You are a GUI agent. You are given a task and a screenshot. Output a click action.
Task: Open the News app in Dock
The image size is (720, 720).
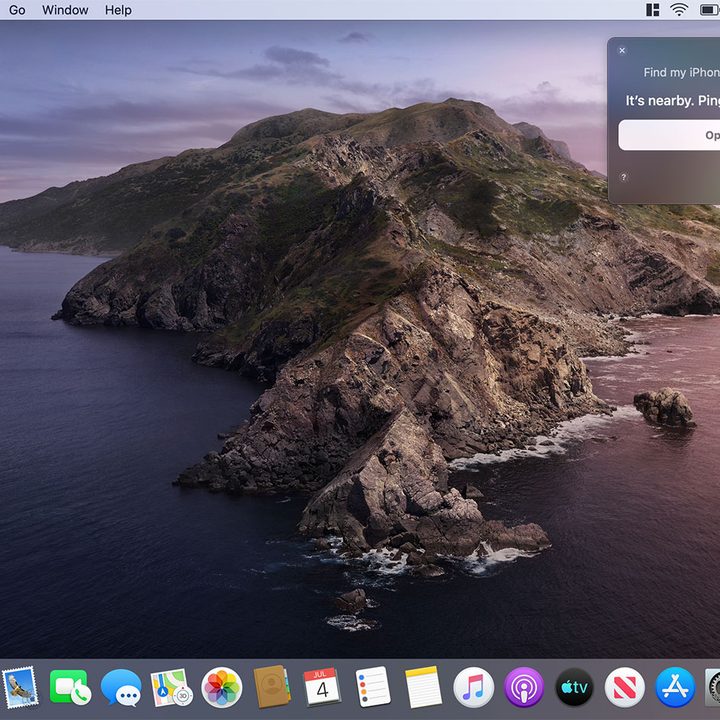(x=624, y=687)
